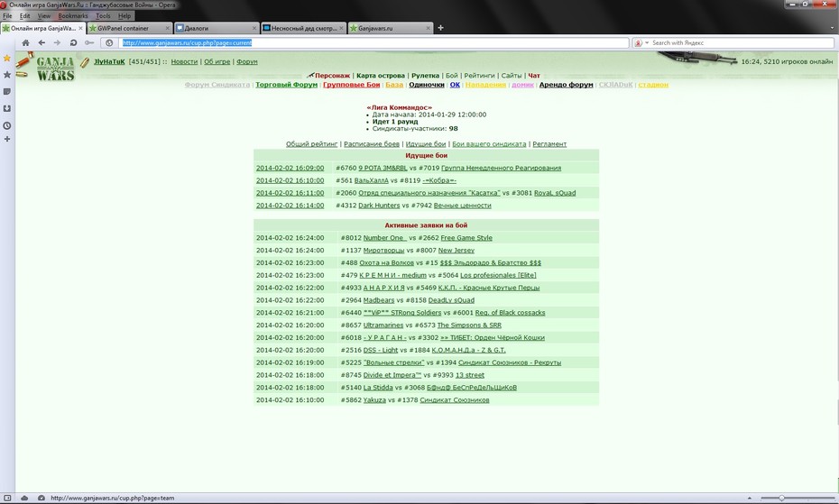Open the Opera Link cloud icon
The width and height of the screenshot is (839, 504).
24,498
